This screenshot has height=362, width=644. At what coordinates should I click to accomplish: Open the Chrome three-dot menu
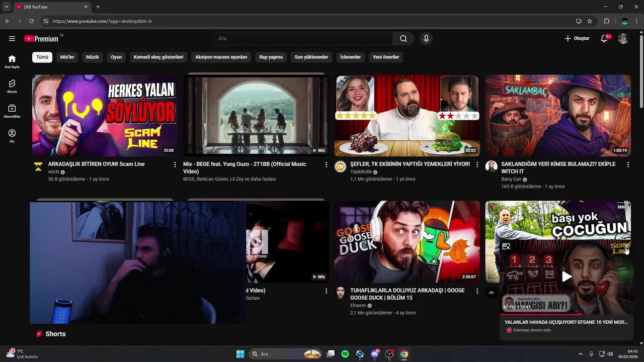[637, 21]
